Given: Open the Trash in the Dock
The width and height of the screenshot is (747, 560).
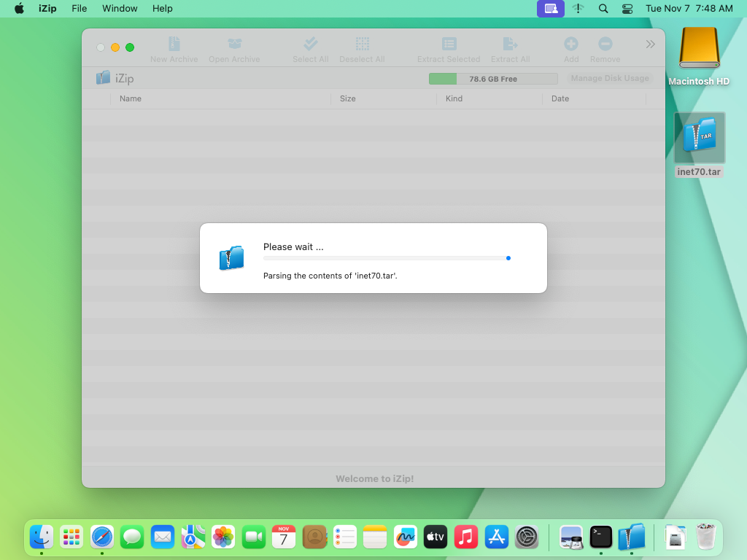Looking at the screenshot, I should (705, 537).
